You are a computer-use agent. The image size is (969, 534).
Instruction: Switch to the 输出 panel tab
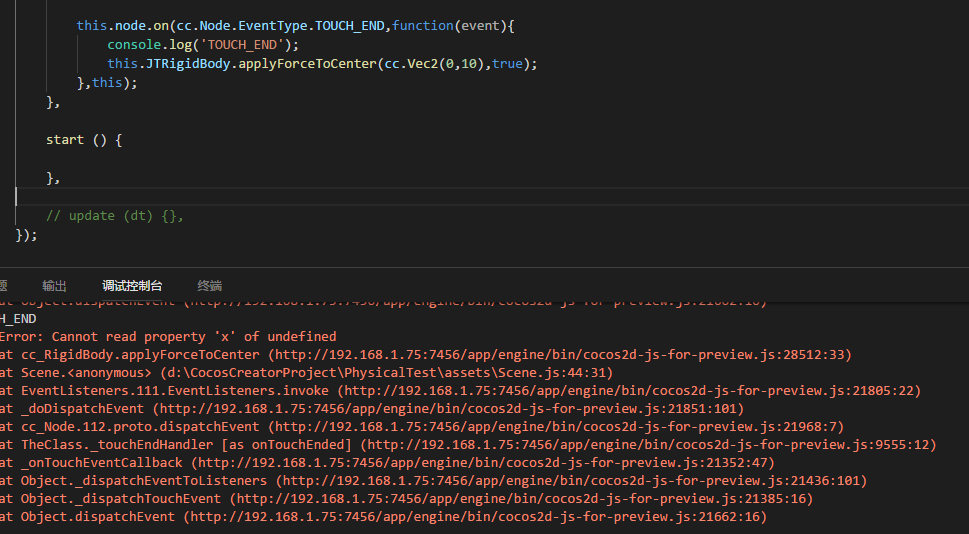click(x=54, y=286)
